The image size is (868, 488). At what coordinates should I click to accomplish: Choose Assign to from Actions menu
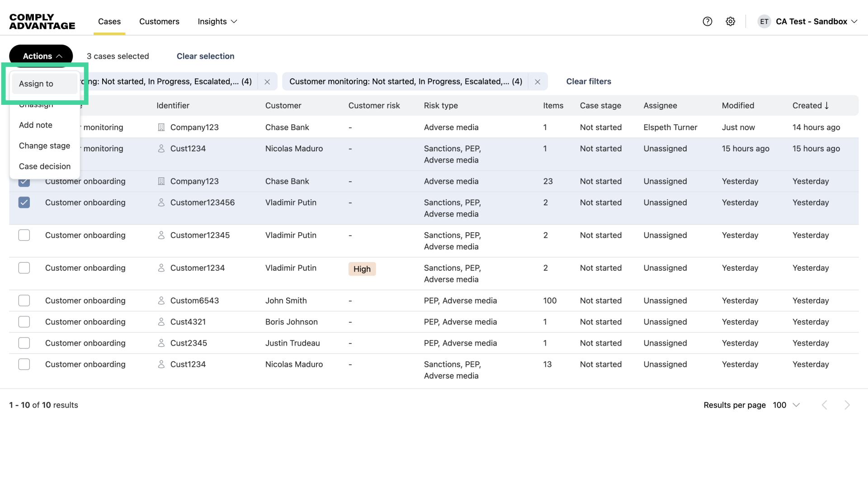(36, 84)
